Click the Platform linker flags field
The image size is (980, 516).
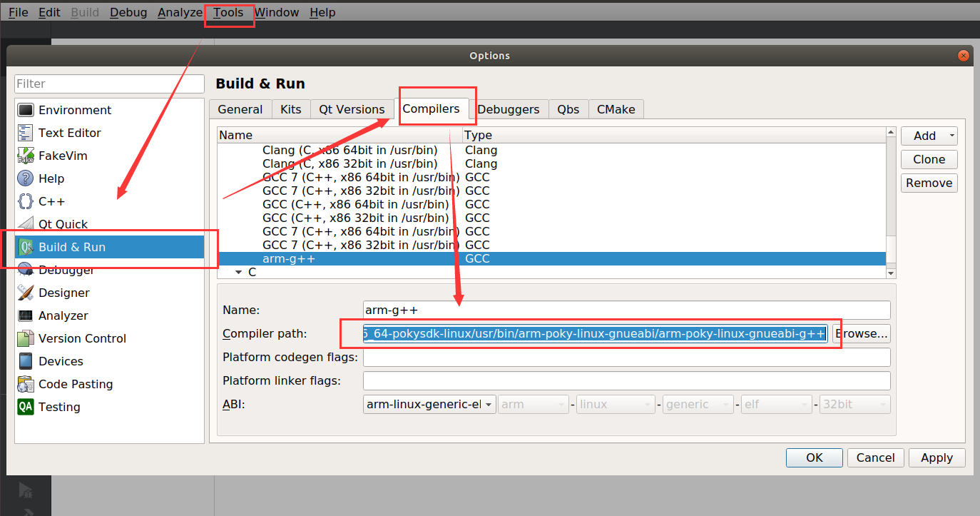(x=627, y=380)
